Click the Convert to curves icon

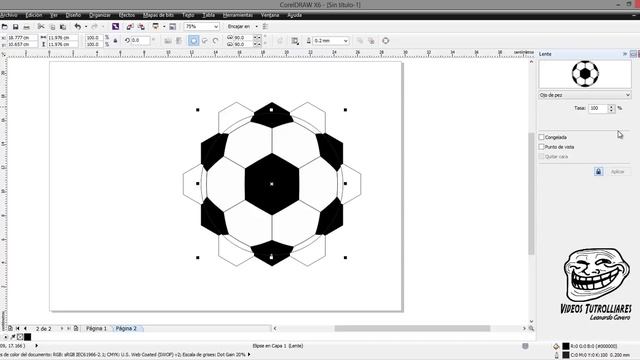pyautogui.click(x=385, y=40)
